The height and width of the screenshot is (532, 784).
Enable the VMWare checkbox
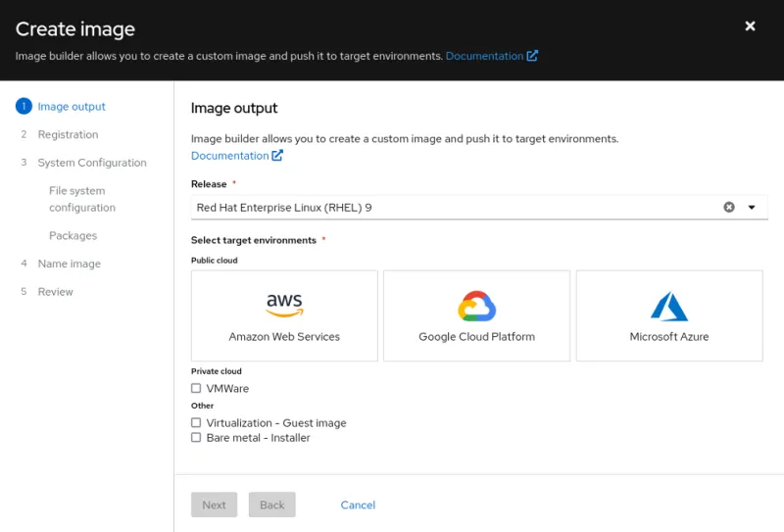click(196, 389)
